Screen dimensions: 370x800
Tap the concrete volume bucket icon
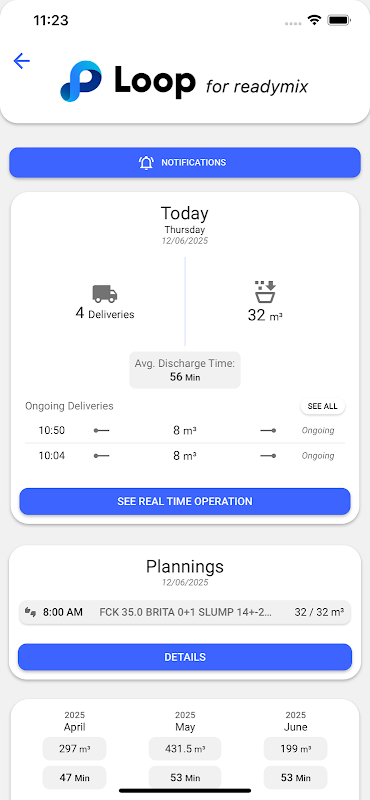pyautogui.click(x=265, y=292)
